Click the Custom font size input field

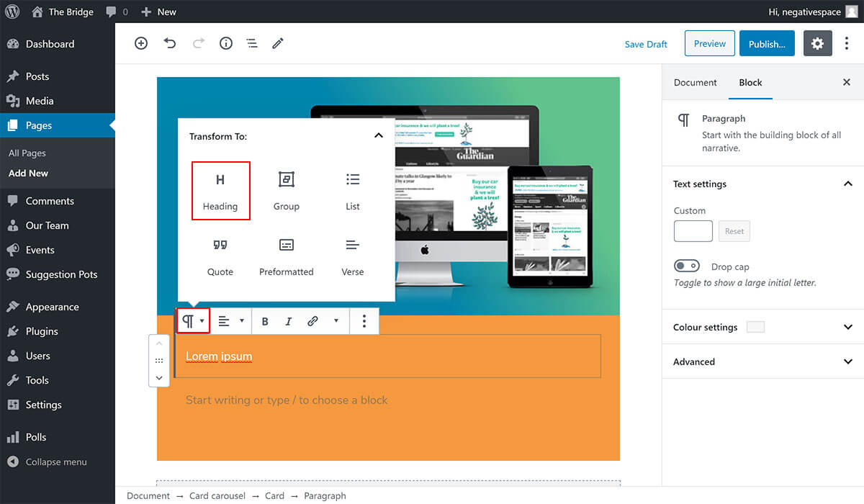tap(693, 231)
